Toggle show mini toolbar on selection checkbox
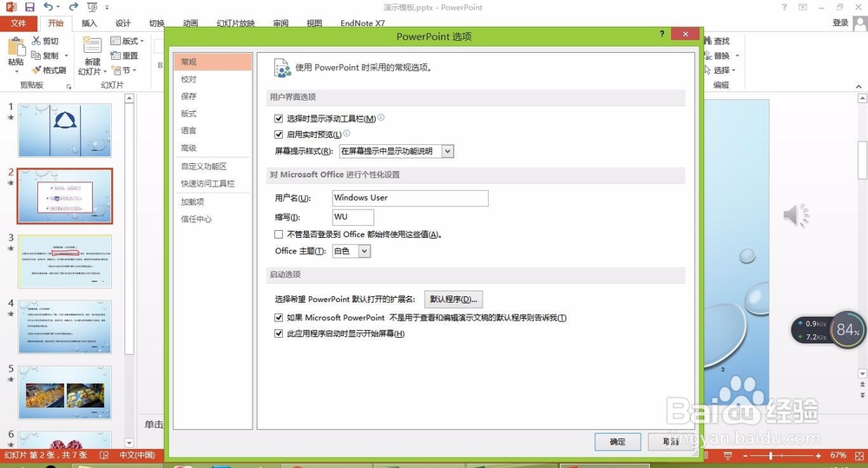The width and height of the screenshot is (868, 468). (279, 119)
